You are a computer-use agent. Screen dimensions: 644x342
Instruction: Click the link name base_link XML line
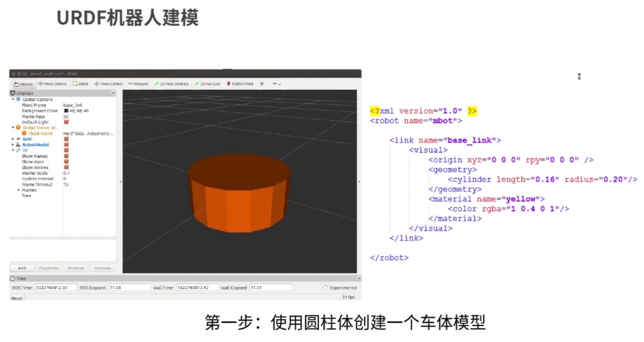445,140
